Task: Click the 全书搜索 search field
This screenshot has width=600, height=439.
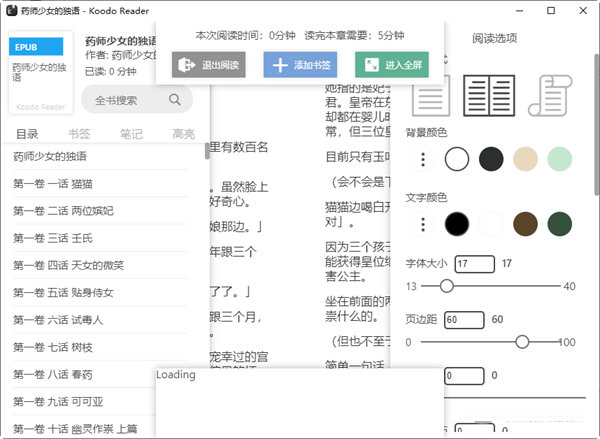Action: coord(137,100)
